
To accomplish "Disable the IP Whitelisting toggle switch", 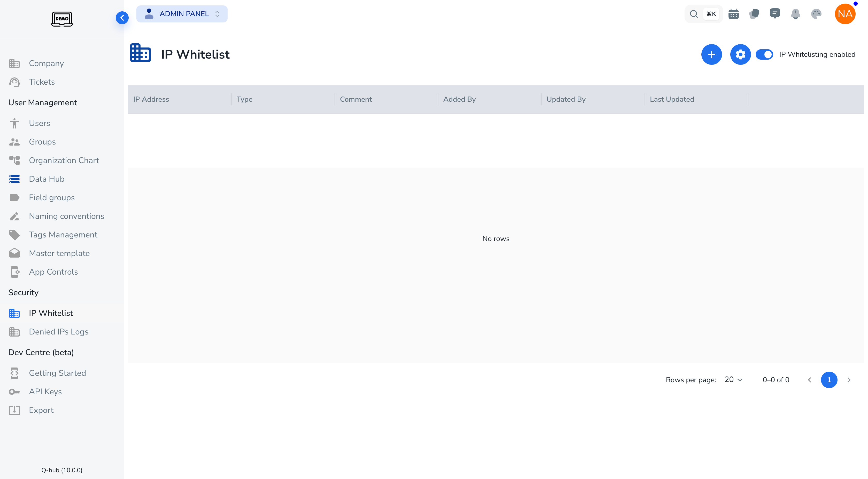I will (764, 54).
